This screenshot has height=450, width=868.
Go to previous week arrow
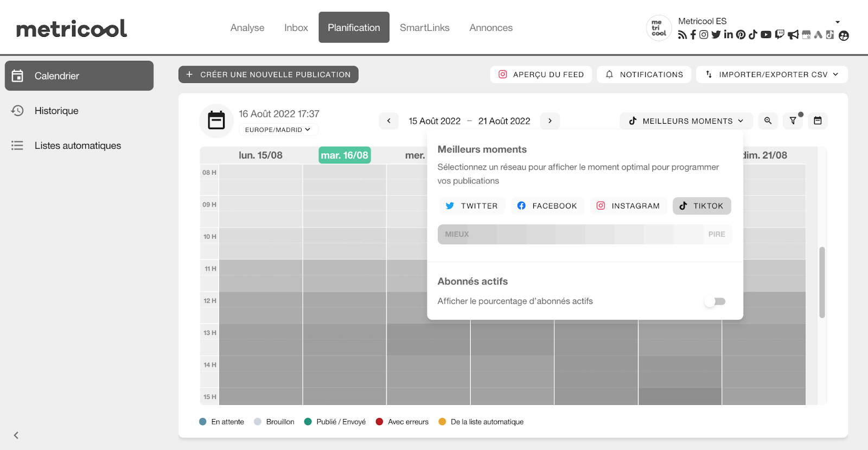point(388,121)
